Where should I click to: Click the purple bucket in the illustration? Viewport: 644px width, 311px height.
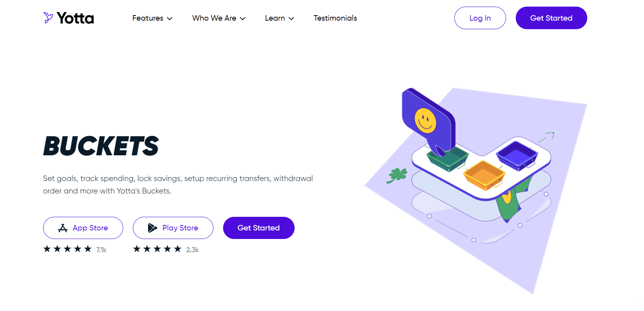[x=517, y=155]
